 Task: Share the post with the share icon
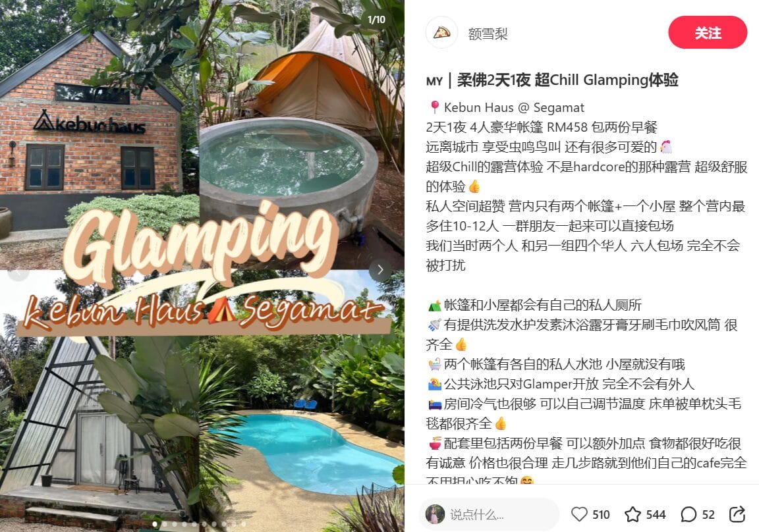click(x=737, y=514)
